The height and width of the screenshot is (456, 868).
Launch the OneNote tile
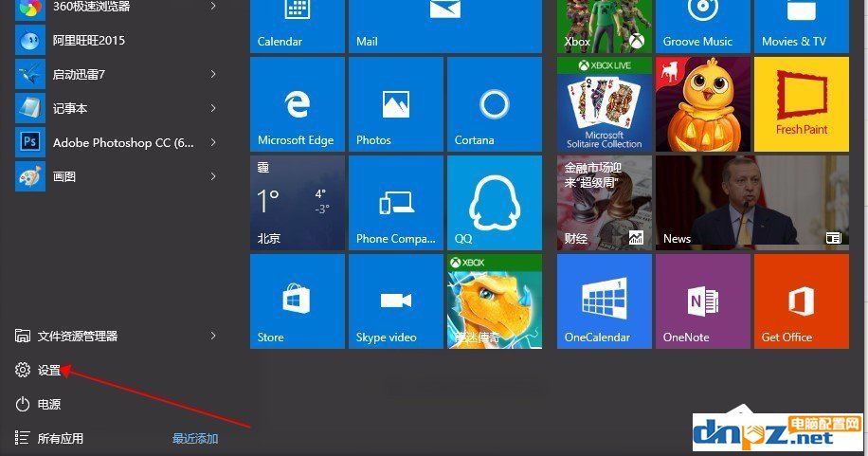coord(703,301)
